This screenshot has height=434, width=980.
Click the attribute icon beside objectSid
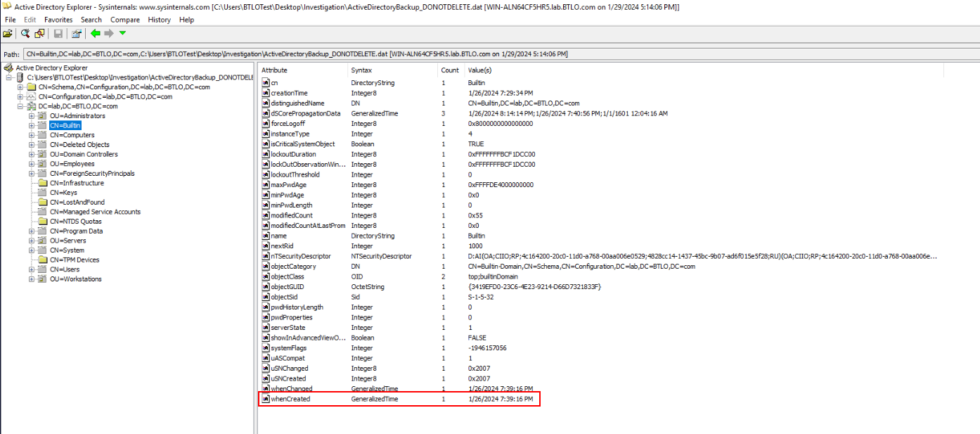click(266, 297)
